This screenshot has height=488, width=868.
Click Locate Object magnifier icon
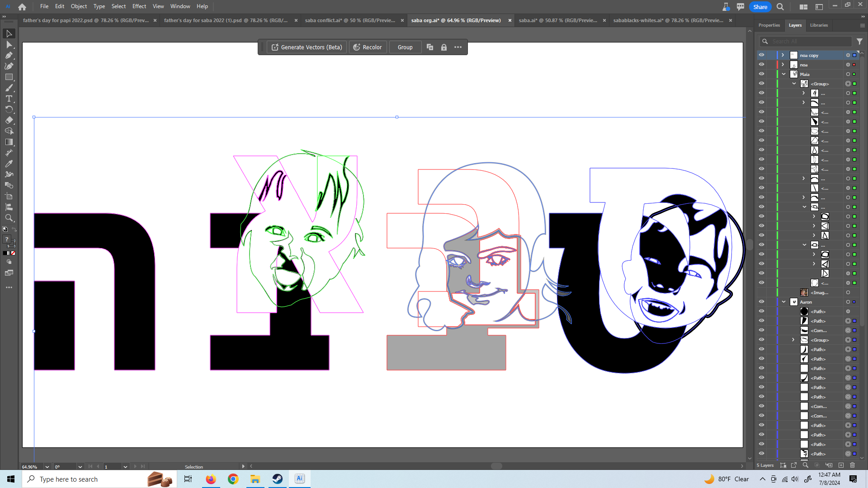pyautogui.click(x=805, y=465)
